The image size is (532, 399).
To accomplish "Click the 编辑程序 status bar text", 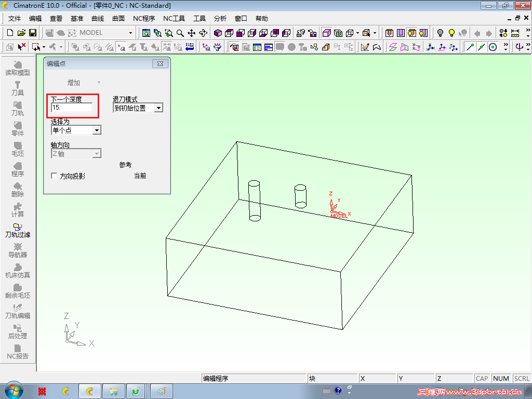I will [x=216, y=379].
